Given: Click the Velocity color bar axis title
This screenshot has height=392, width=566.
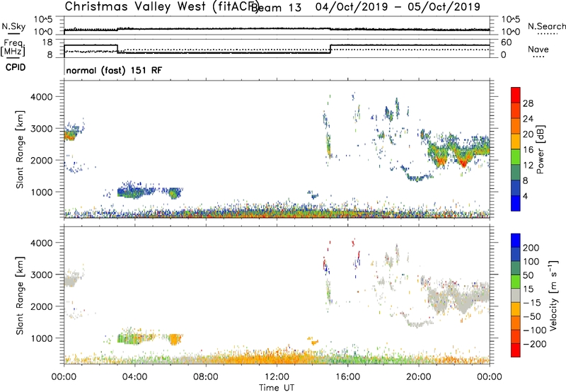Looking at the screenshot, I should (x=553, y=296).
